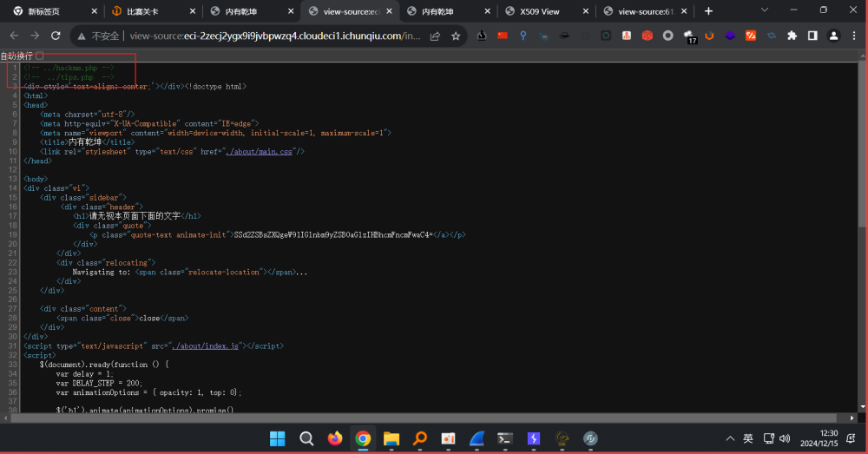Image resolution: width=868 pixels, height=454 pixels.
Task: Click the scroll right arrow
Action: click(x=852, y=418)
